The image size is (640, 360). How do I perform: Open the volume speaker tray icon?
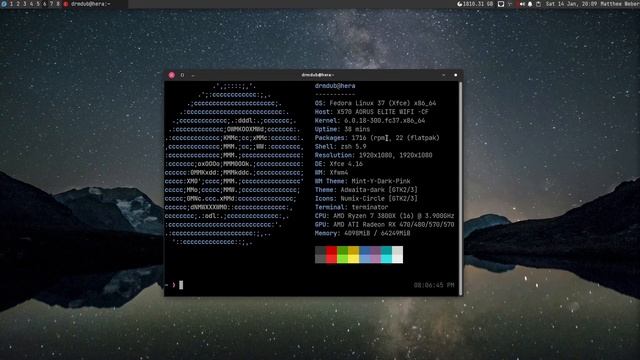click(522, 4)
